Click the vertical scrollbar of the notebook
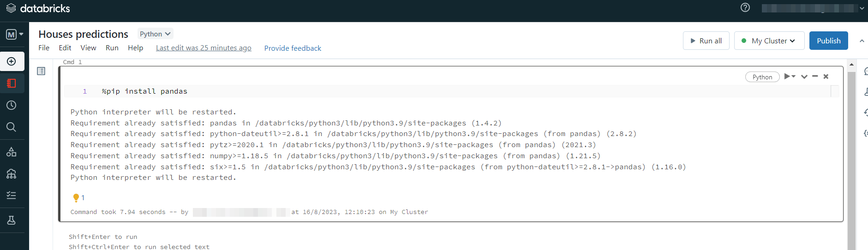This screenshot has height=250, width=868. point(851,157)
